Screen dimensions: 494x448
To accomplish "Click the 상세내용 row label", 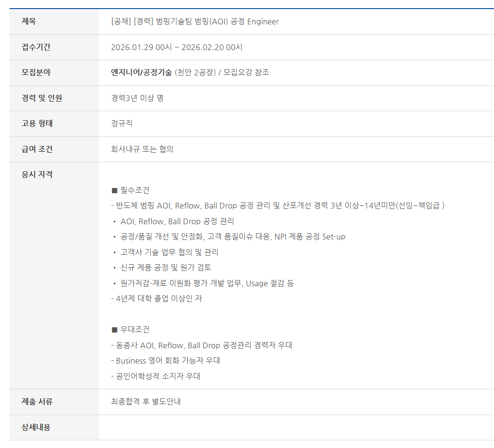I will (x=36, y=427).
